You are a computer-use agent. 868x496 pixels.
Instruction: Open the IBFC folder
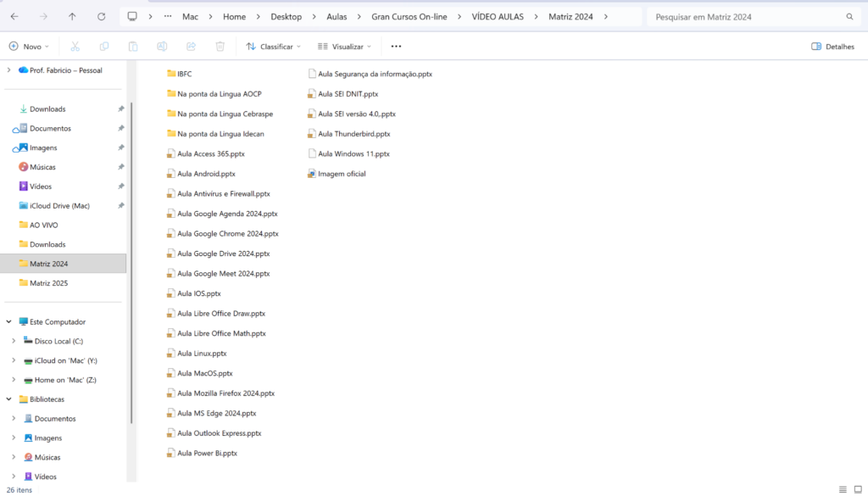180,74
